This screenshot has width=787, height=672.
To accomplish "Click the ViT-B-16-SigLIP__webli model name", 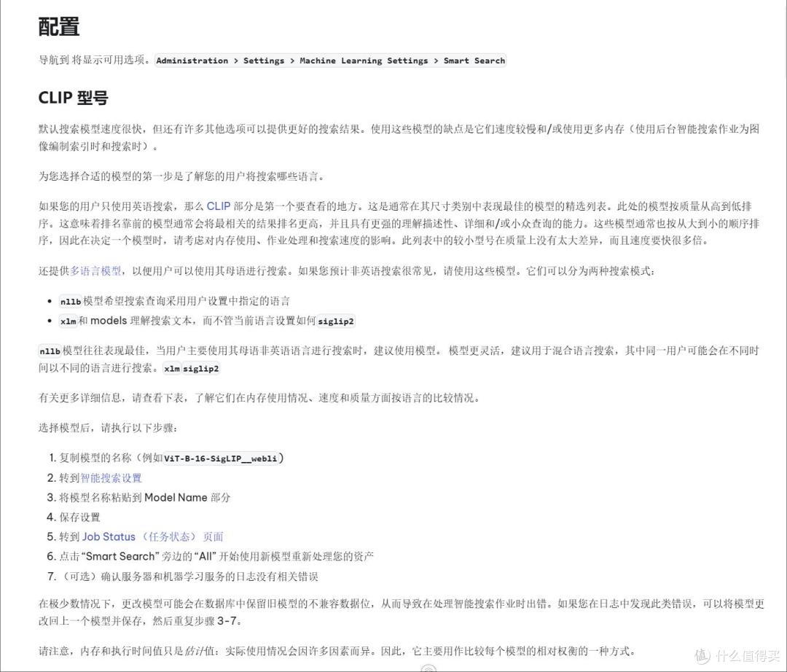I will [220, 458].
